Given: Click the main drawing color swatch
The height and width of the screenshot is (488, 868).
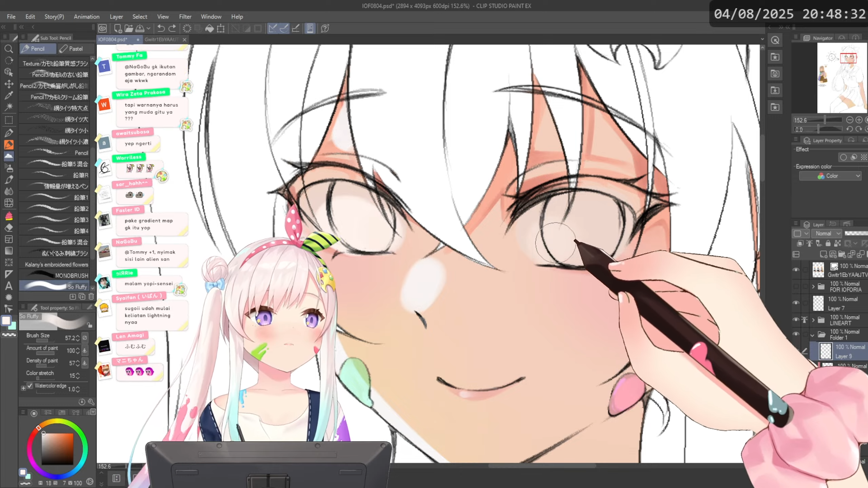Looking at the screenshot, I should pyautogui.click(x=6, y=321).
